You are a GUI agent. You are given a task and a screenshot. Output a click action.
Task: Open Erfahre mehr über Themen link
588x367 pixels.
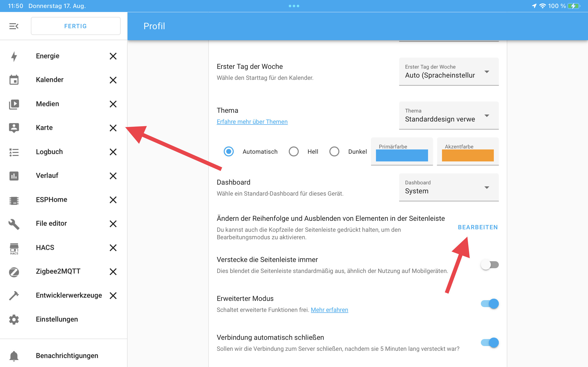[252, 122]
